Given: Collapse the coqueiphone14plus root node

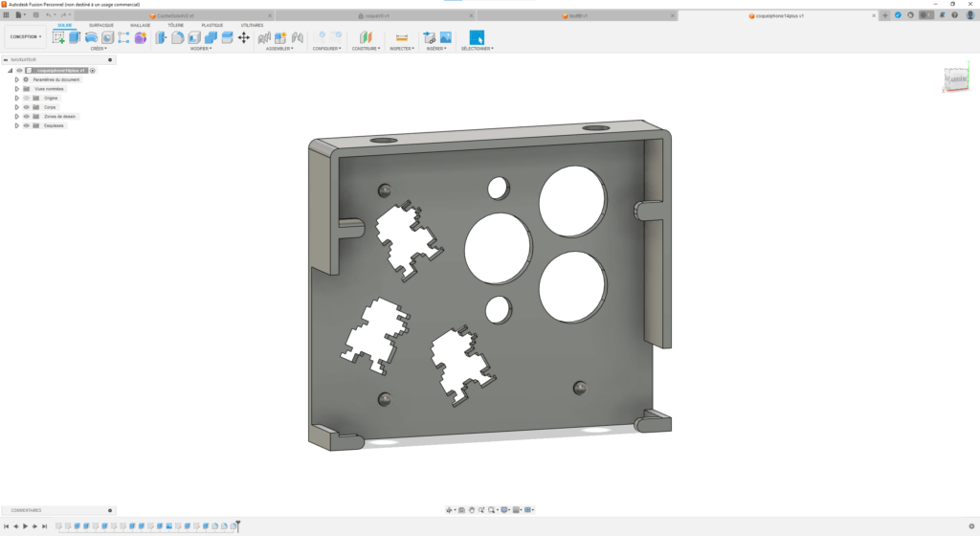Looking at the screenshot, I should (x=10, y=71).
